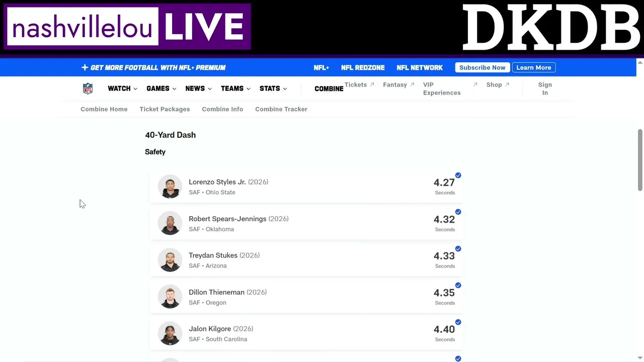Click the Tickets link
Screen dimensions: 644x362
pos(356,84)
